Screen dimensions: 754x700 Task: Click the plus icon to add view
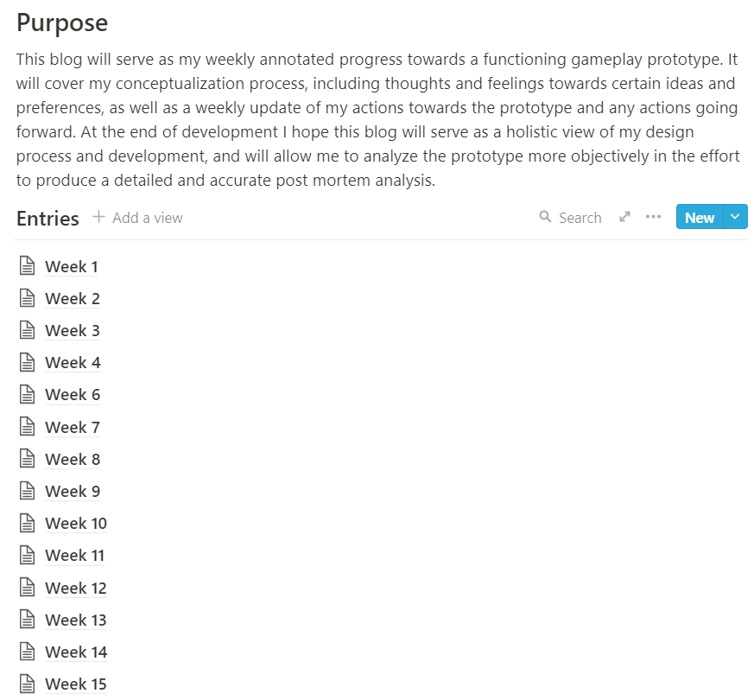pyautogui.click(x=98, y=217)
